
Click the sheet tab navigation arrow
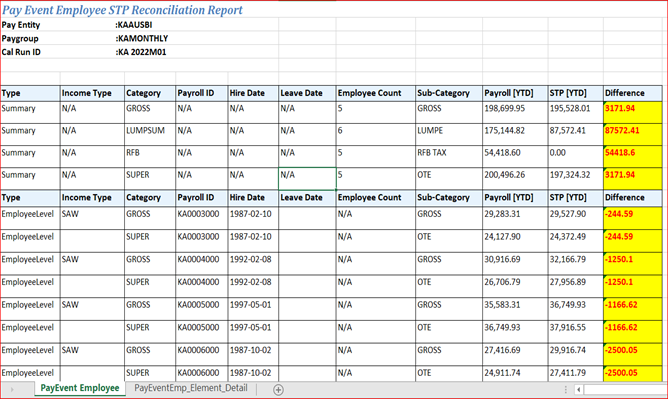pyautogui.click(x=12, y=389)
